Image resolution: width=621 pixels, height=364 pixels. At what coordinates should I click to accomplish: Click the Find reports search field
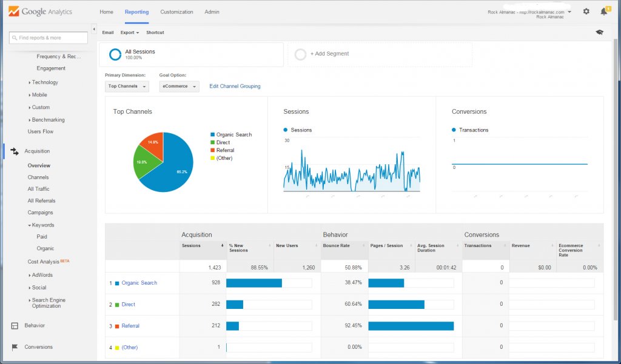[49, 38]
